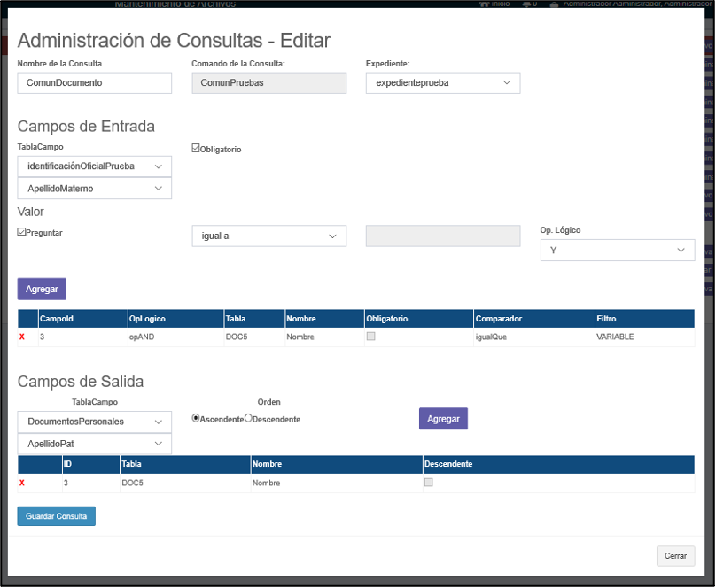Toggle the Obligatorio checkbox

tap(196, 149)
